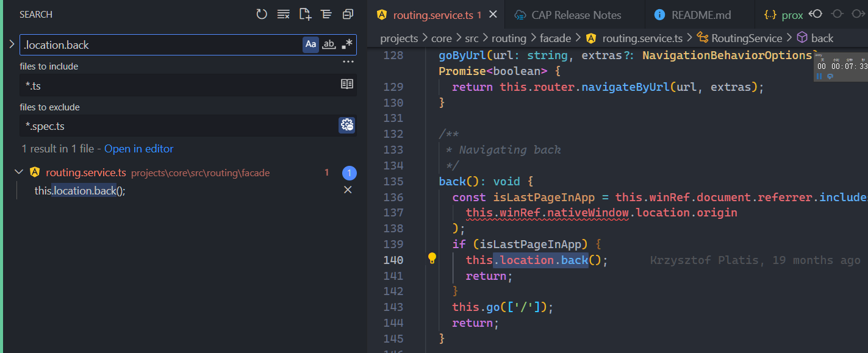Collapse all search results
This screenshot has width=868, height=353.
tap(348, 14)
